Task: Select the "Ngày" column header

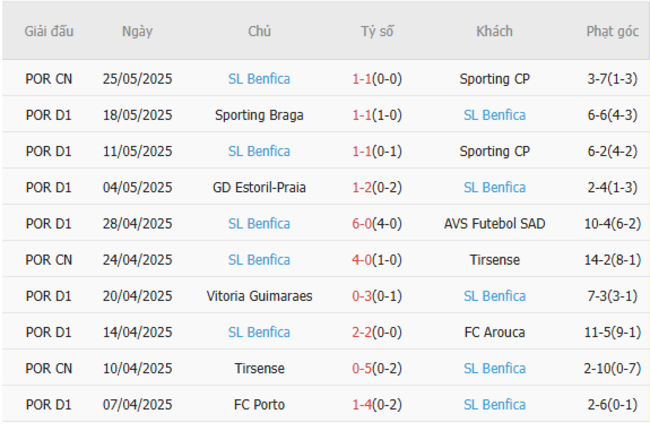Action: click(x=137, y=31)
